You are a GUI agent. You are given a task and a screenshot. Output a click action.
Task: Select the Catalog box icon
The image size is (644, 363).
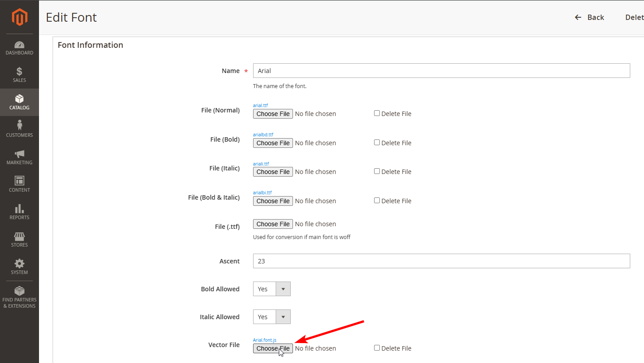(x=20, y=99)
